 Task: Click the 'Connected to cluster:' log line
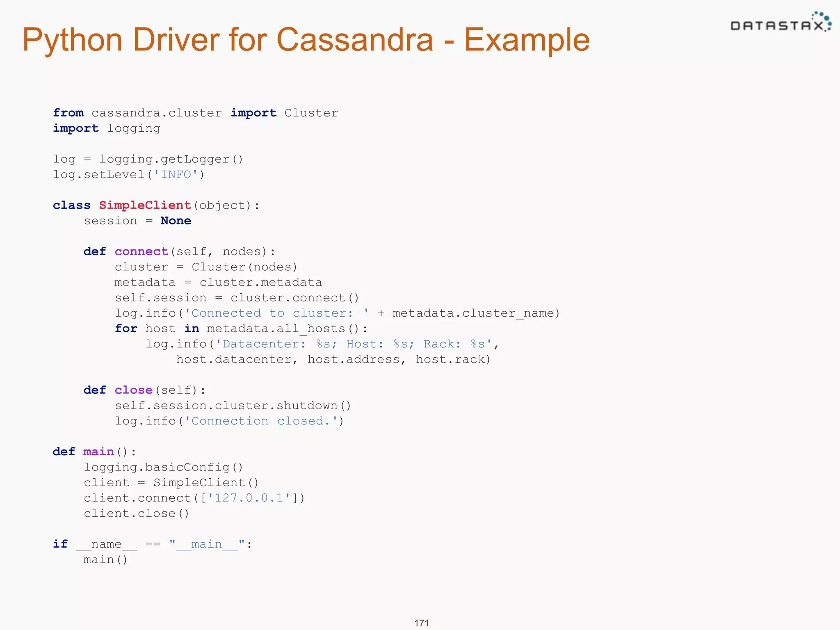pos(337,313)
